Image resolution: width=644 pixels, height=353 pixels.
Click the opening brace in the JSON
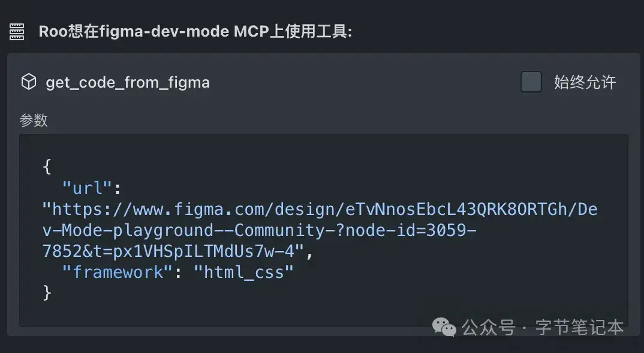(47, 166)
